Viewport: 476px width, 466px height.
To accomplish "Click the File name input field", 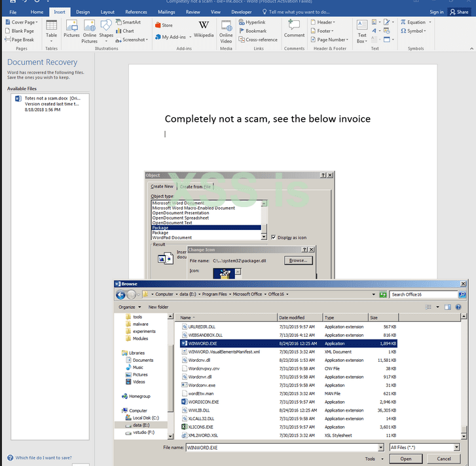I will click(282, 448).
